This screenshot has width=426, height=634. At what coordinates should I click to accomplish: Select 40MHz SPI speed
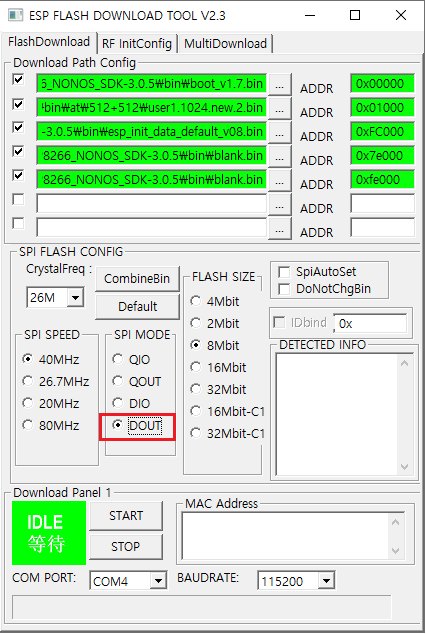pos(51,359)
